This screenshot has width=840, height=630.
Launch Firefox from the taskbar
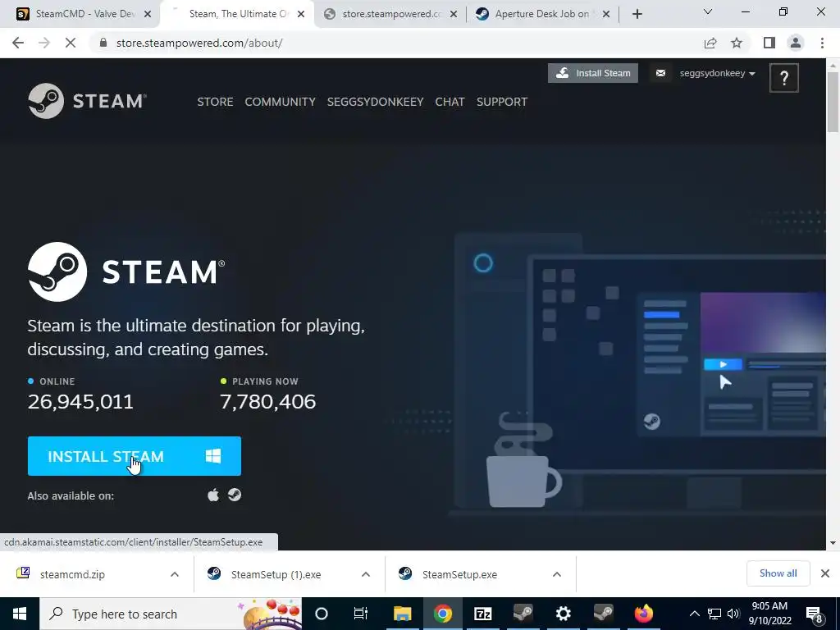643,614
